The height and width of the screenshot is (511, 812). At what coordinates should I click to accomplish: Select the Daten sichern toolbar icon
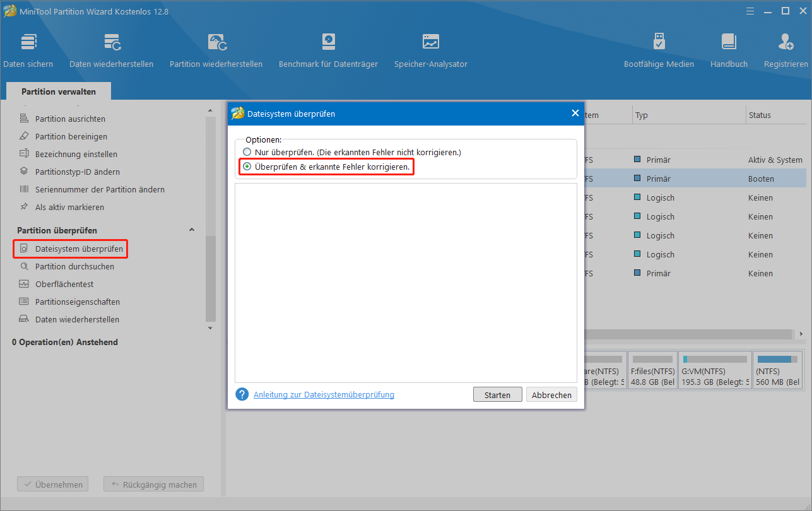28,47
